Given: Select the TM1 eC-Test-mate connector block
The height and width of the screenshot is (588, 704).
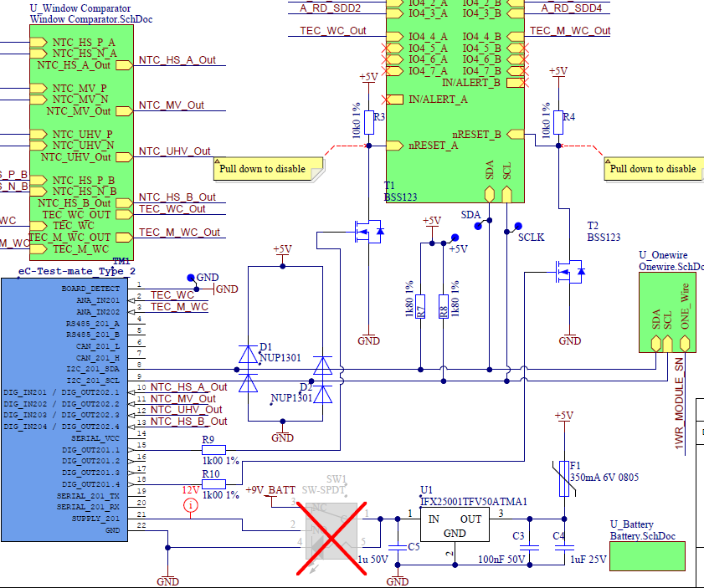Looking at the screenshot, I should click(64, 410).
